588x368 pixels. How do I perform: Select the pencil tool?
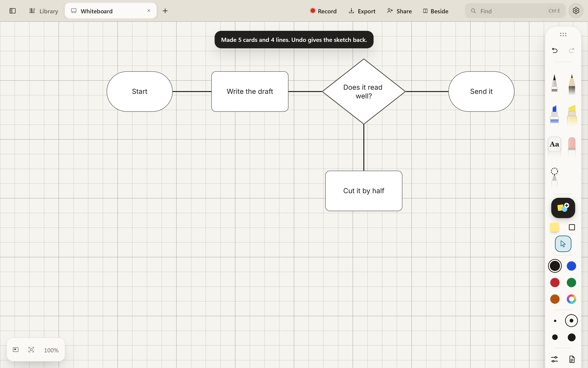click(x=572, y=84)
